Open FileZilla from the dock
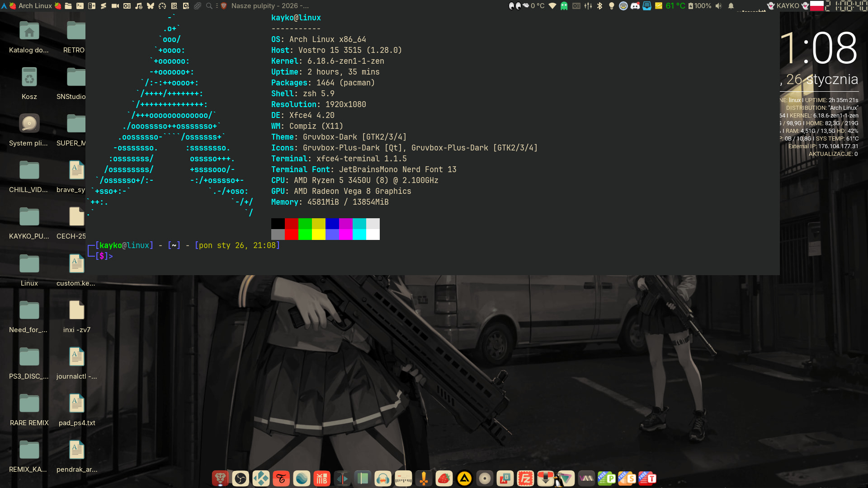The width and height of the screenshot is (868, 488). (x=525, y=478)
